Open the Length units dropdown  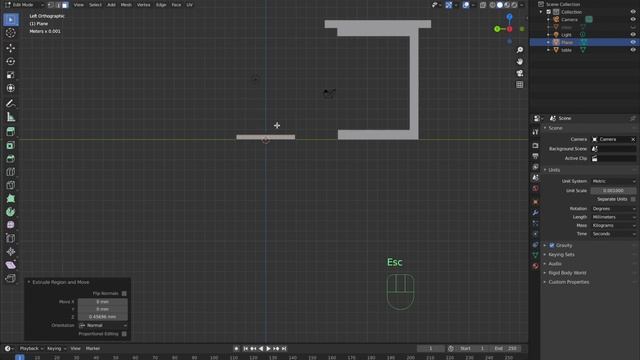click(x=613, y=217)
